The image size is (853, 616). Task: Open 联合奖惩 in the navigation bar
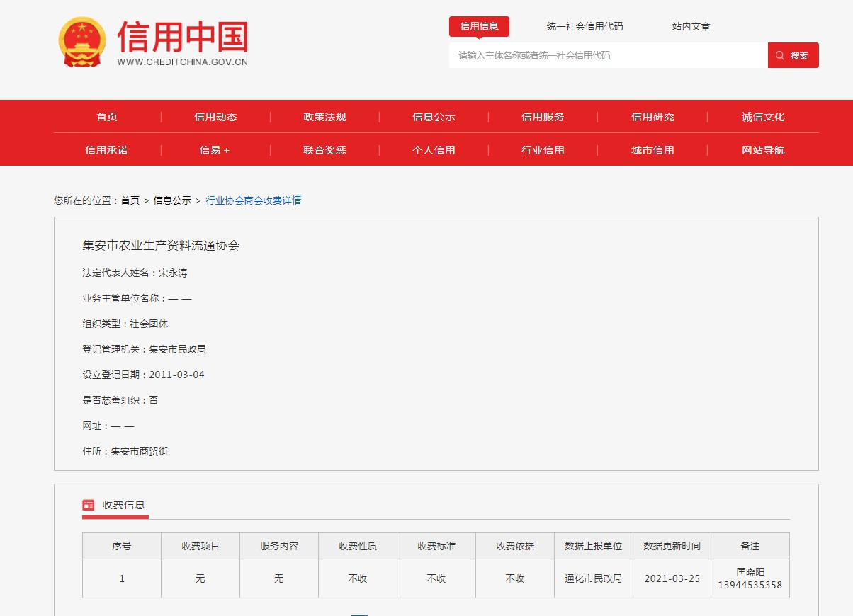(x=324, y=150)
